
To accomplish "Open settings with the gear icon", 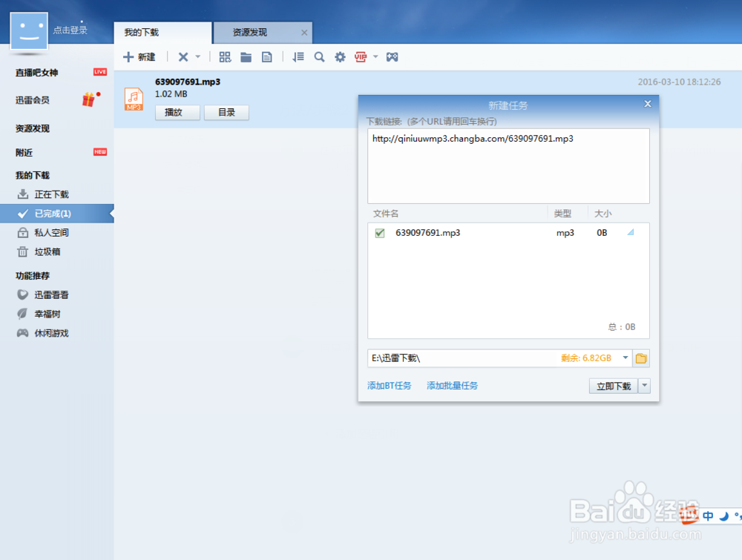I will pyautogui.click(x=341, y=57).
